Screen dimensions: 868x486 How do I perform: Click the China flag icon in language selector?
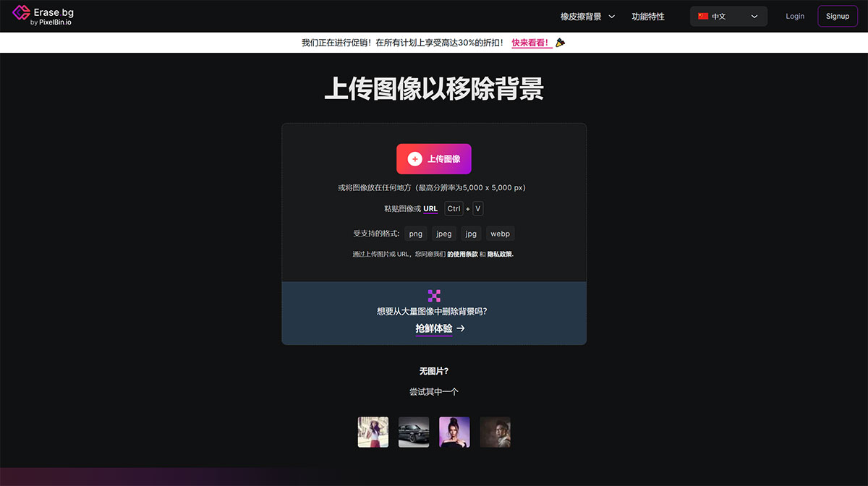point(702,16)
